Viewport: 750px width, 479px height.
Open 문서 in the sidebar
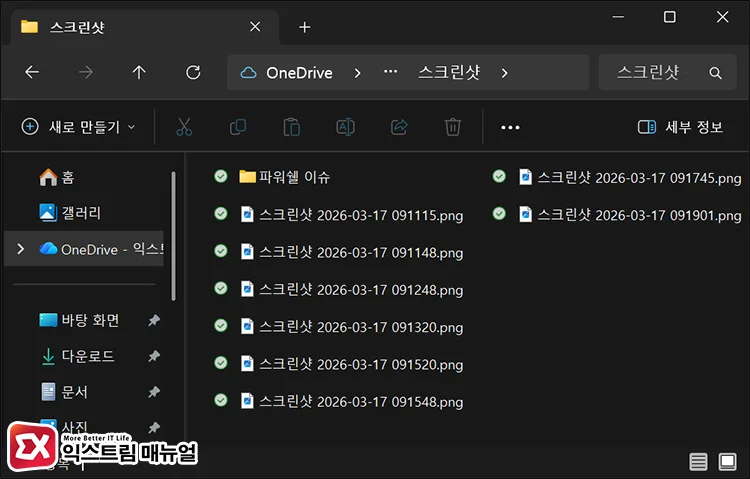click(x=63, y=392)
